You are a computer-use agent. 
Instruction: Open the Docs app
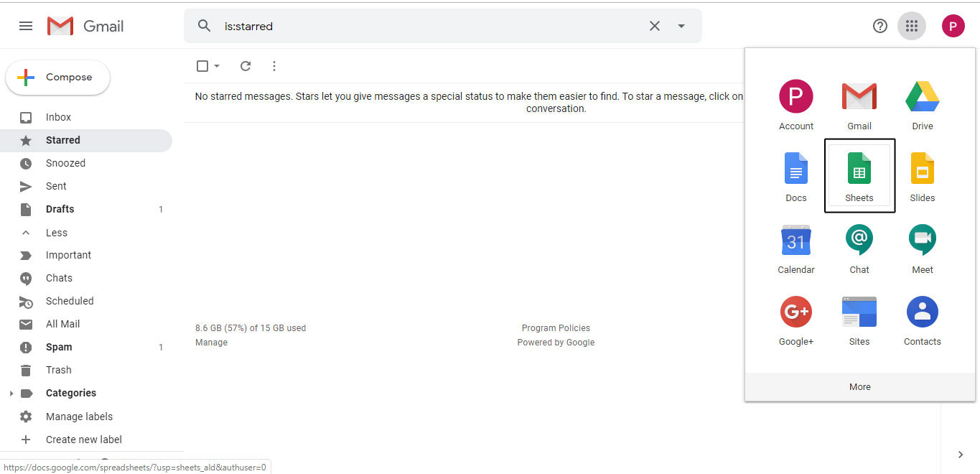click(796, 177)
